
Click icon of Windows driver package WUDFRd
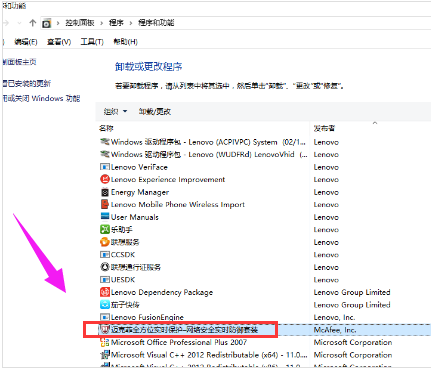pyautogui.click(x=105, y=154)
